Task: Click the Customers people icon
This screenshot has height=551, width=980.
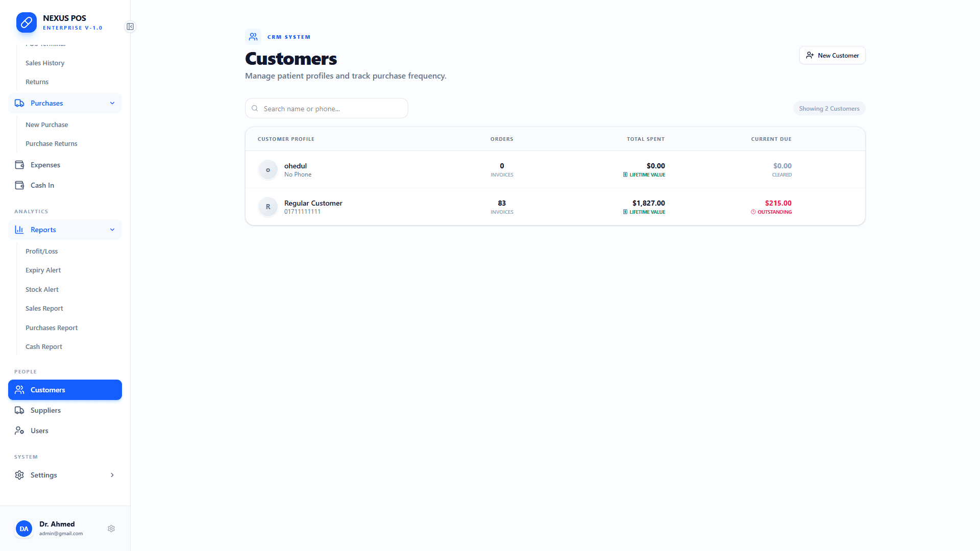Action: pos(19,390)
